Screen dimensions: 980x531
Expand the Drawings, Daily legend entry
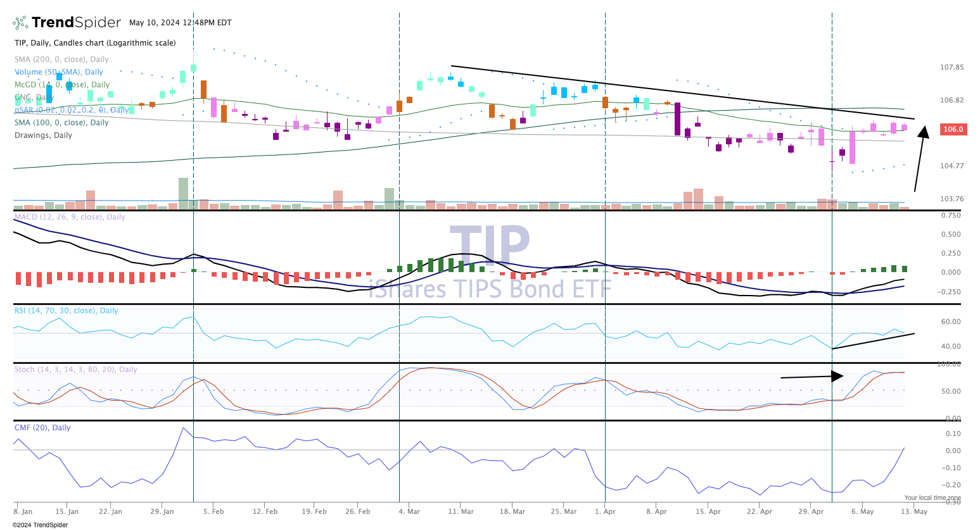[43, 135]
